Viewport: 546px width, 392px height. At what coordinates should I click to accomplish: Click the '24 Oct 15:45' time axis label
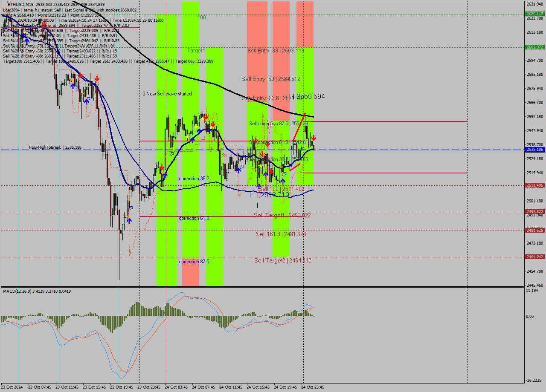click(258, 387)
